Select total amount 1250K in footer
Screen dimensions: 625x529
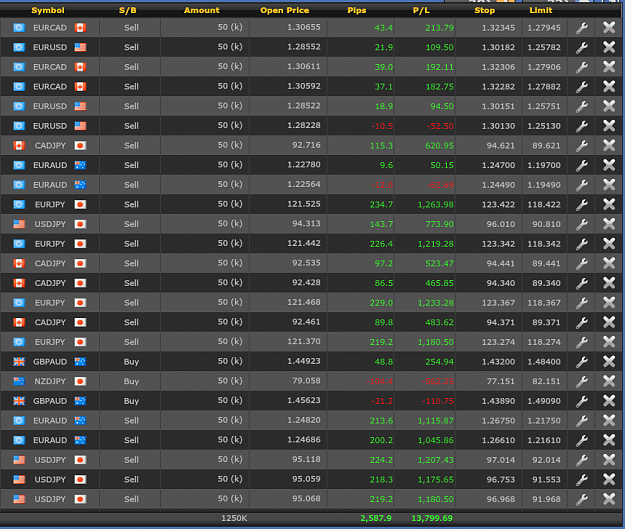click(x=234, y=518)
